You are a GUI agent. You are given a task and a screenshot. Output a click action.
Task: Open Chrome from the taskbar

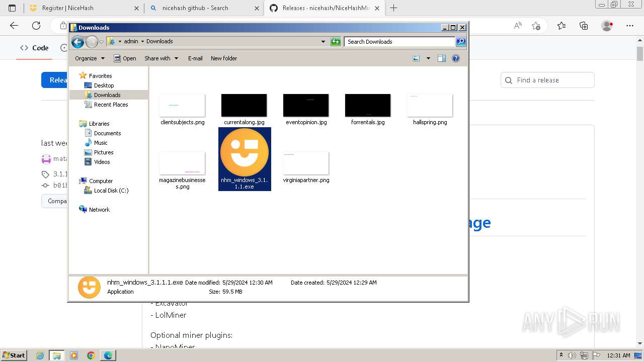click(x=91, y=355)
